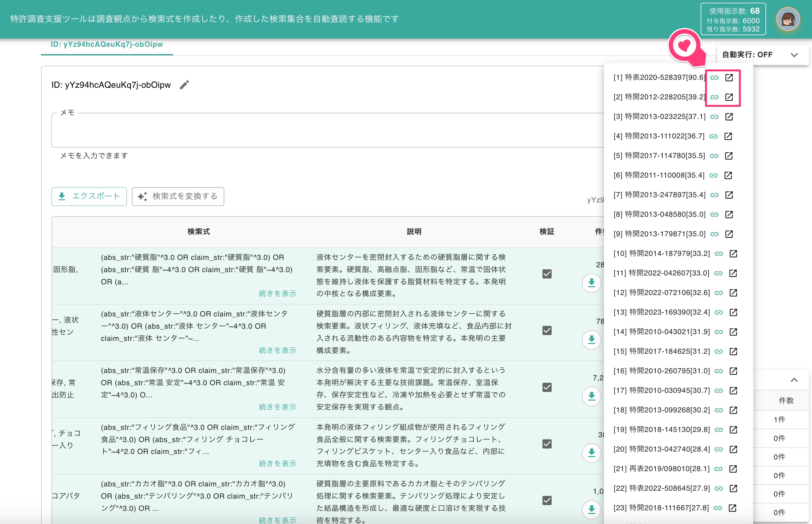Click the 件数 header in side panel
812x524 pixels.
point(786,400)
